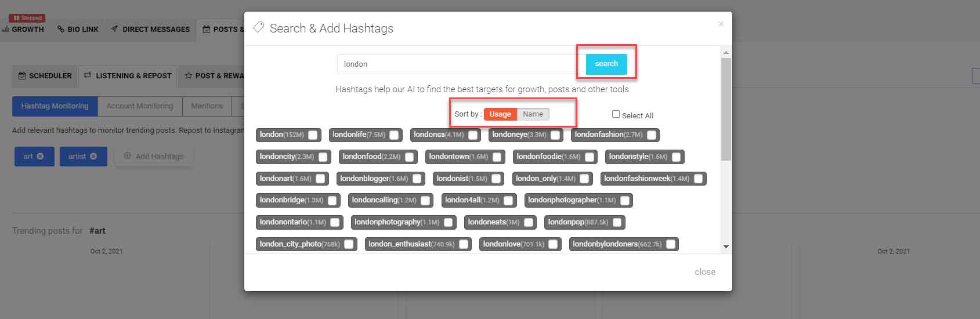Screen dimensions: 980x319
Task: Check the londonpop(887.5k) hashtag box
Action: pyautogui.click(x=617, y=222)
